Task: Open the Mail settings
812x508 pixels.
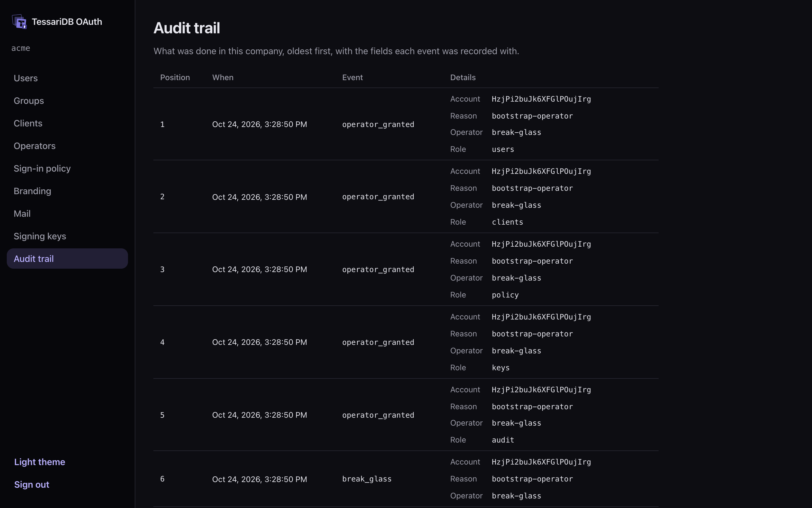Action: point(67,214)
